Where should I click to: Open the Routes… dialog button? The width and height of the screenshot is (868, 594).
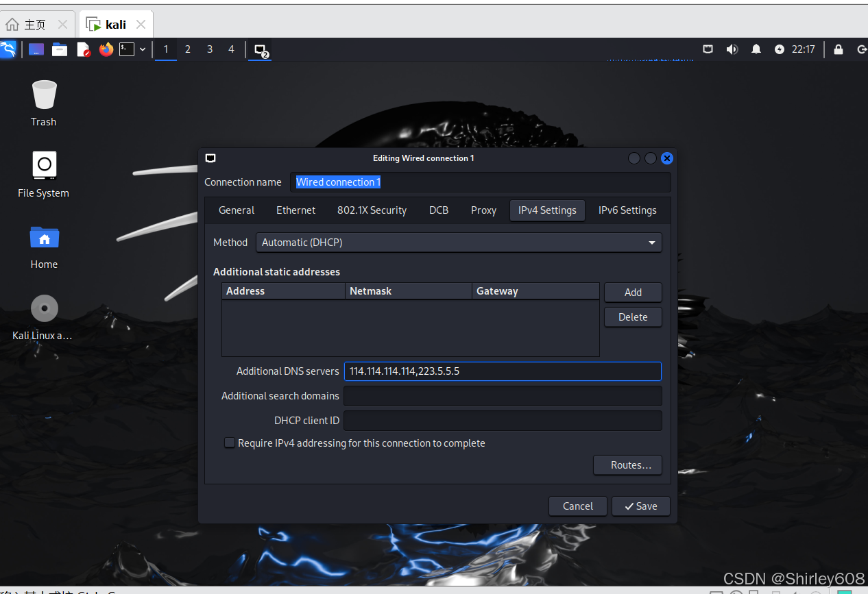tap(627, 465)
